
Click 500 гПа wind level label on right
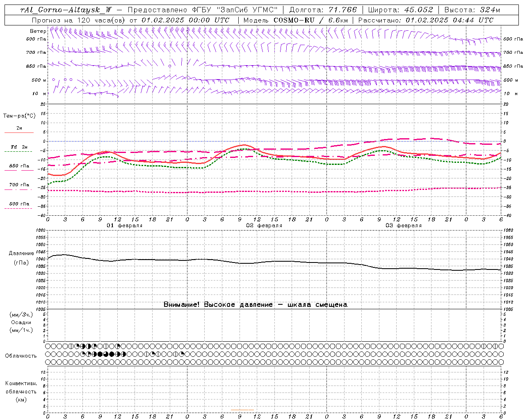(513, 39)
